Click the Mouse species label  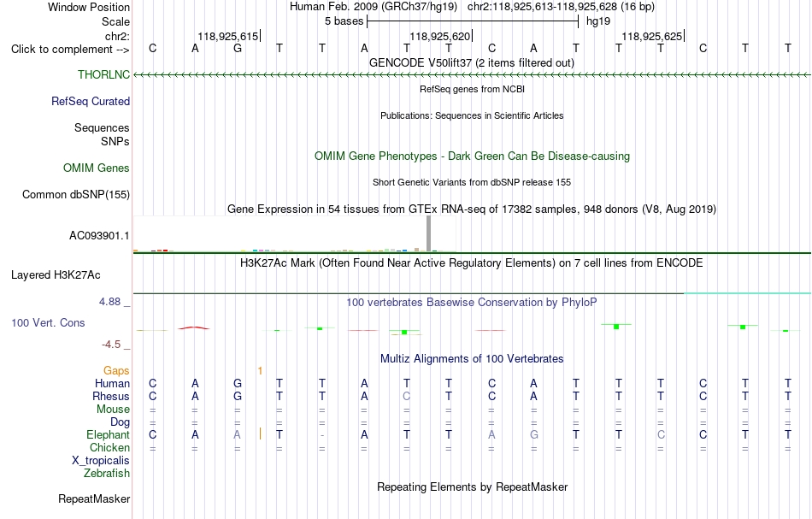pyautogui.click(x=113, y=410)
